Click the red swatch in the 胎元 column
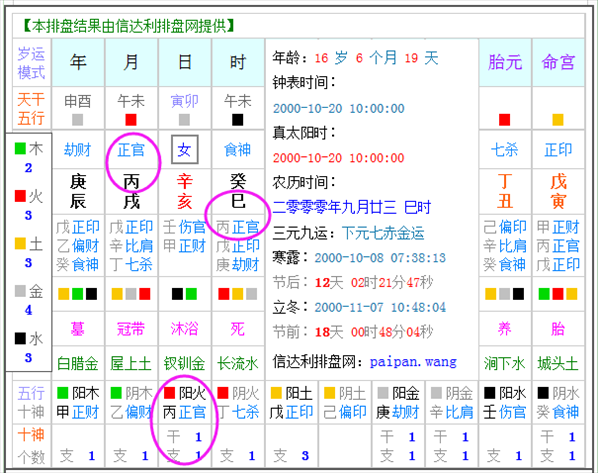This screenshot has width=598, height=473. (505, 120)
